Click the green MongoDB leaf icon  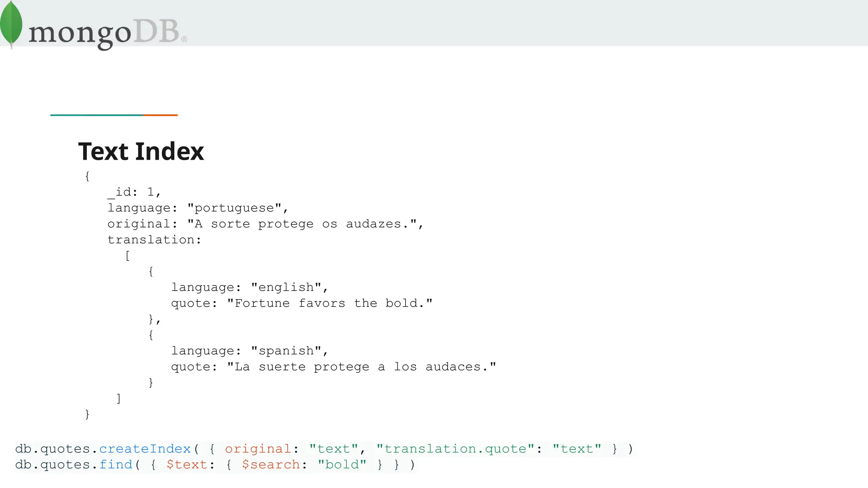coord(11,25)
